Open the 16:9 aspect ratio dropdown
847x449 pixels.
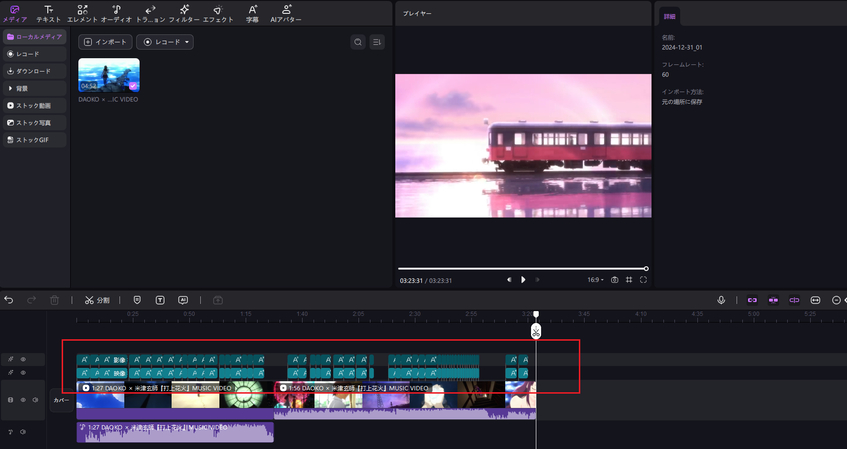[x=594, y=280]
